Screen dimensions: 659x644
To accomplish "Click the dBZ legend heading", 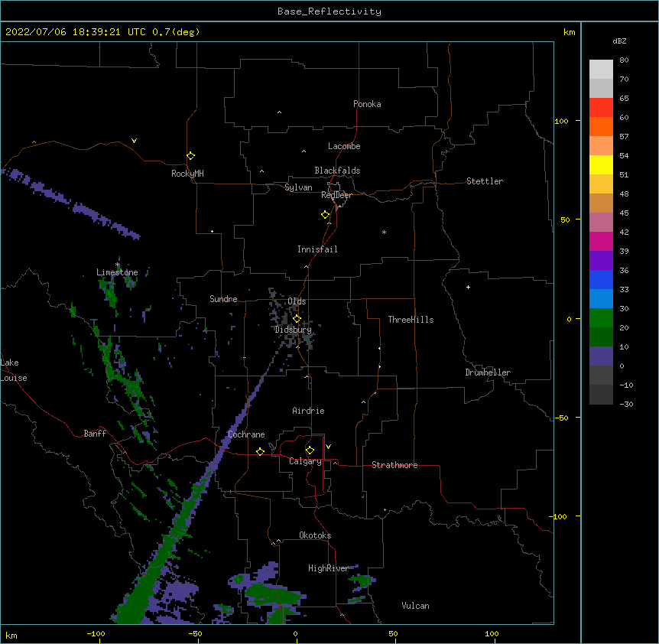I will pos(619,41).
